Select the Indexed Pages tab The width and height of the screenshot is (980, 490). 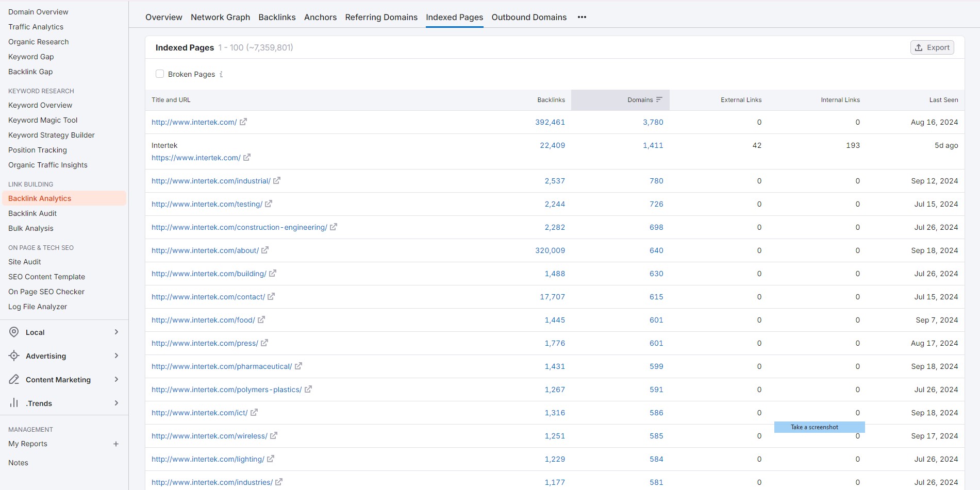point(455,17)
